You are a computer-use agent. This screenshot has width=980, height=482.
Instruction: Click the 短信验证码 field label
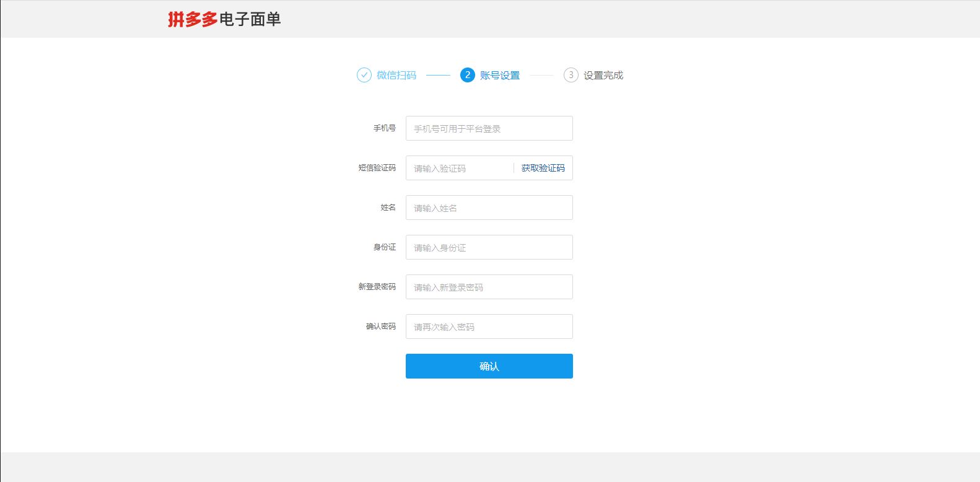pos(377,168)
